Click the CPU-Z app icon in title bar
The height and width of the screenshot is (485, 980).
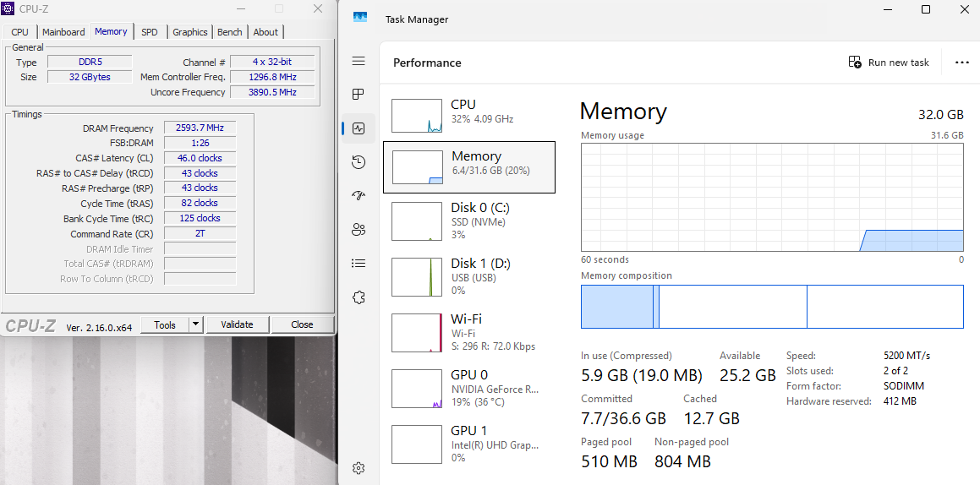(8, 8)
